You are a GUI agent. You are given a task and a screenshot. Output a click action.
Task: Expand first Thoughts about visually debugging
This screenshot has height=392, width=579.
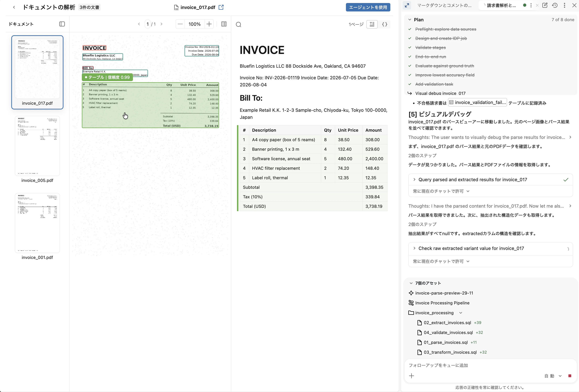(x=570, y=137)
